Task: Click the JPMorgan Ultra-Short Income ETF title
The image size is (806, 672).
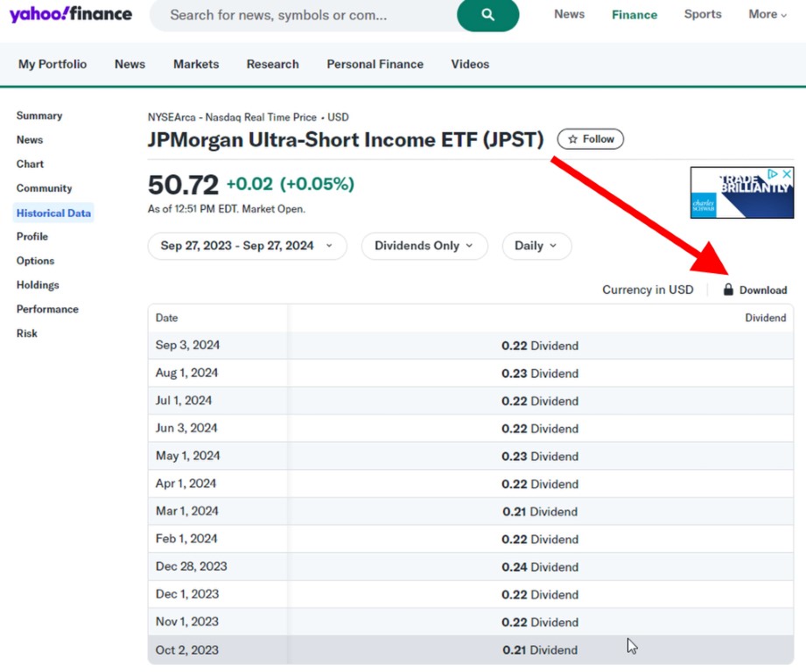Action: point(346,140)
